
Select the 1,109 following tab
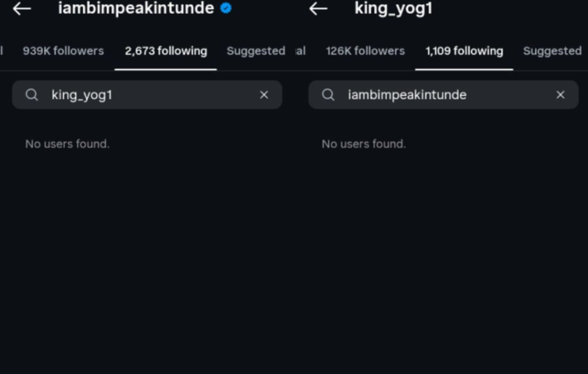click(x=464, y=51)
